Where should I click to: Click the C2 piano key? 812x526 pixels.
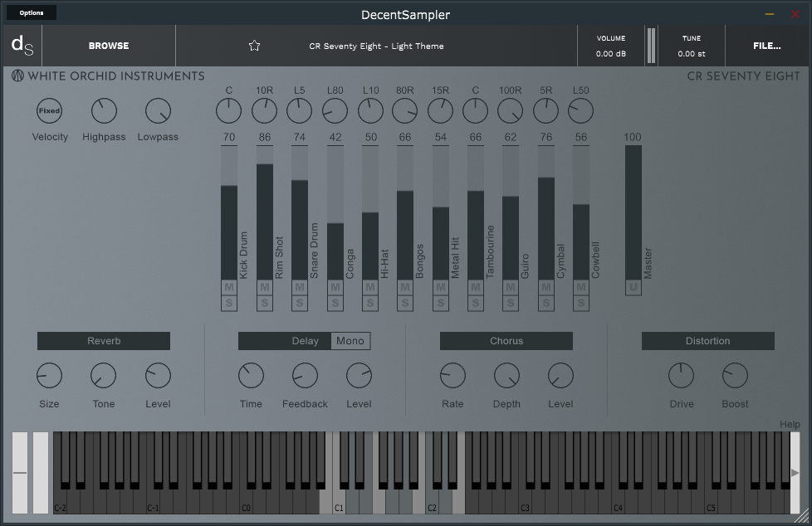pyautogui.click(x=432, y=502)
